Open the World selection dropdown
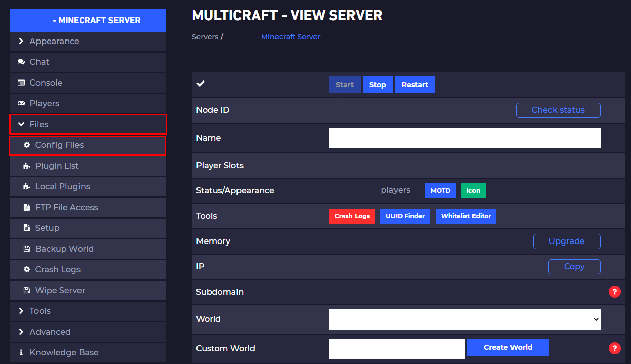Image resolution: width=631 pixels, height=364 pixels. pos(464,319)
